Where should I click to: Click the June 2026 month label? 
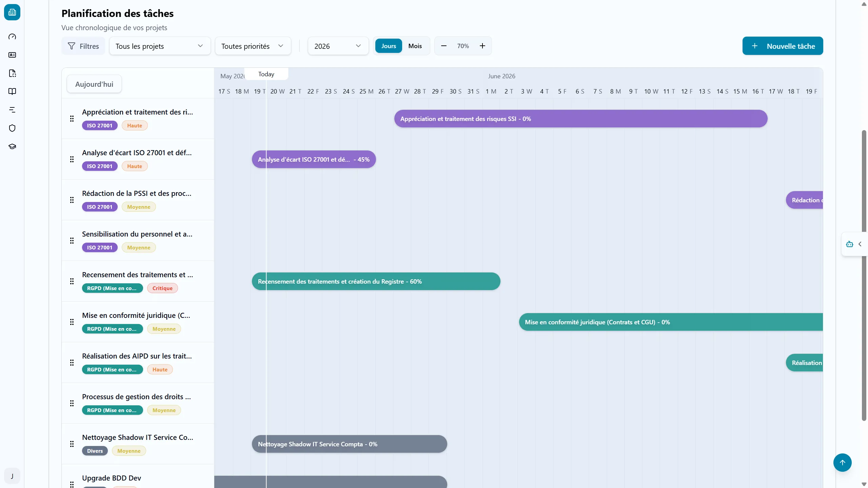tap(501, 76)
